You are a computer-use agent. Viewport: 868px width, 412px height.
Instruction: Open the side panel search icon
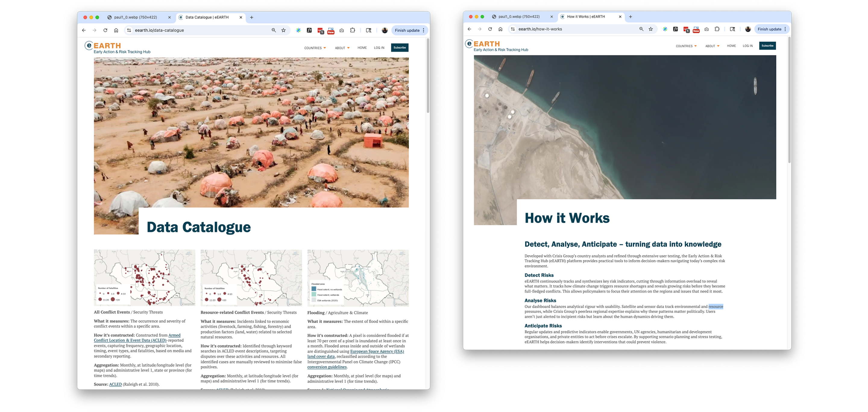pos(368,30)
